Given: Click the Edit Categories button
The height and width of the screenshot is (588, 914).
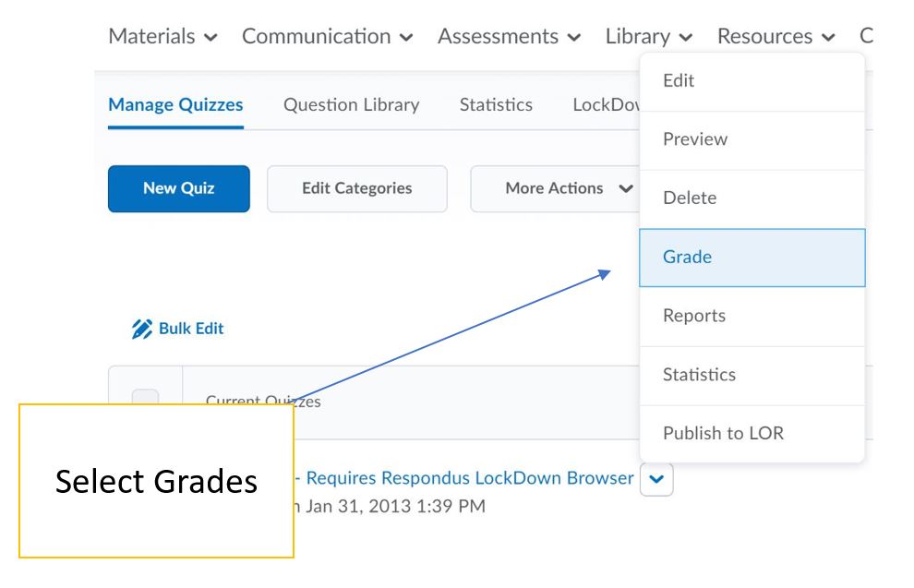Looking at the screenshot, I should pos(356,188).
